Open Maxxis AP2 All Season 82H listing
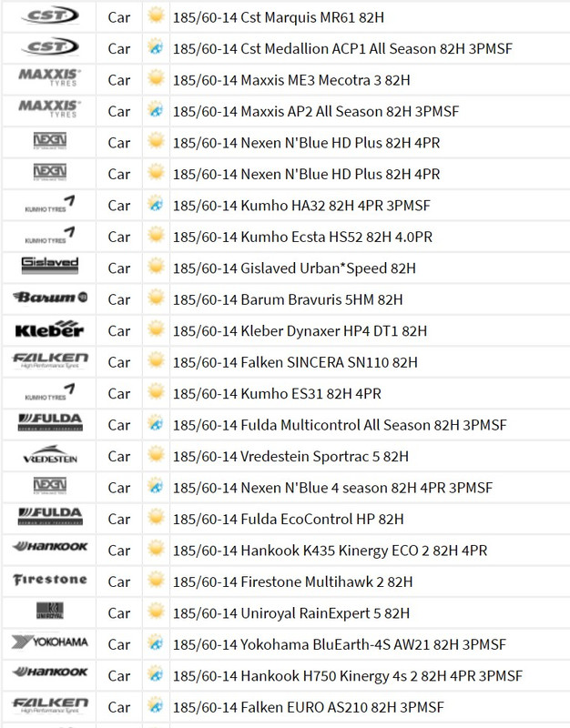The image size is (570, 728). click(x=316, y=111)
